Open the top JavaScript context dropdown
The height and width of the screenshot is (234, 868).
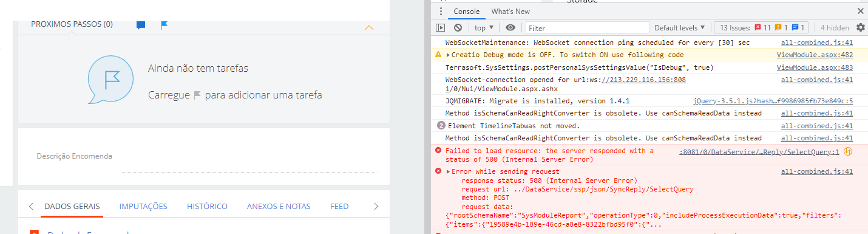click(484, 28)
